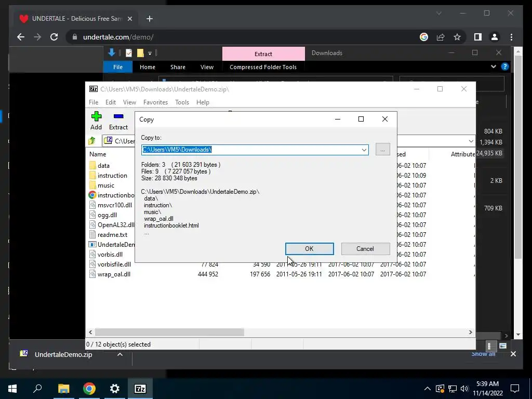Select OpenAL32.dll in the file list

[116, 224]
